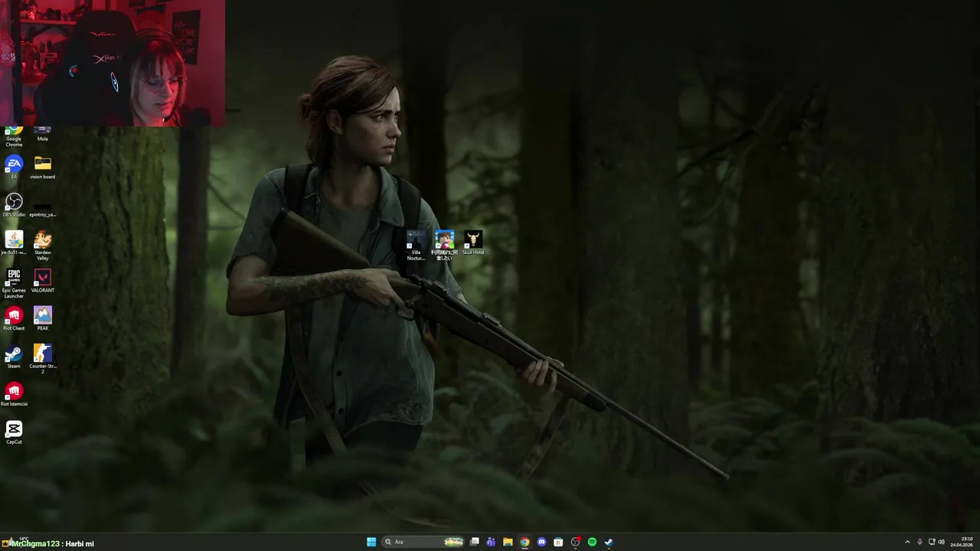The image size is (980, 551).
Task: Launch Stardew Valley desktop shortcut
Action: coord(43,246)
